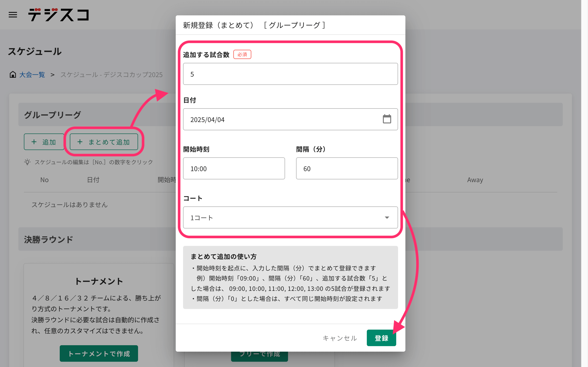Click the 追加する試合数 input field
This screenshot has width=588, height=367.
[290, 74]
